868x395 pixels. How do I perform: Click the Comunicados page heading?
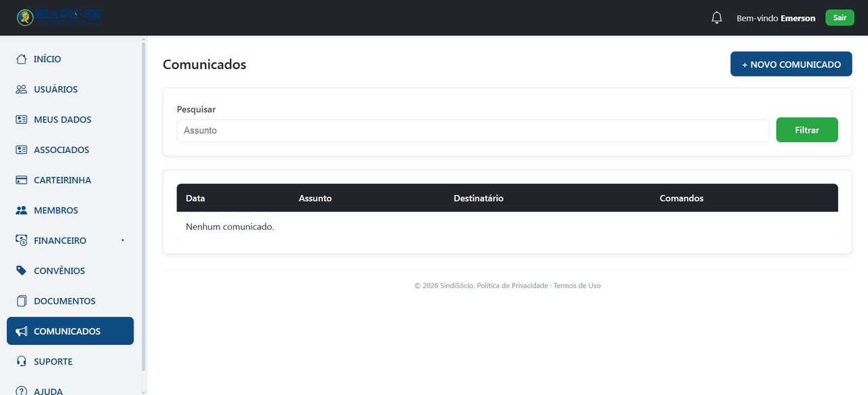(x=204, y=64)
